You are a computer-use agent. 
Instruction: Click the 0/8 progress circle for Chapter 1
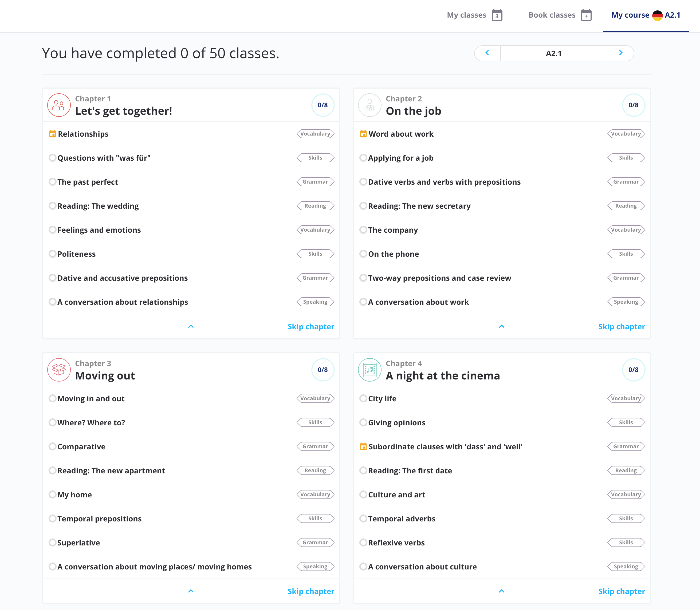(323, 105)
